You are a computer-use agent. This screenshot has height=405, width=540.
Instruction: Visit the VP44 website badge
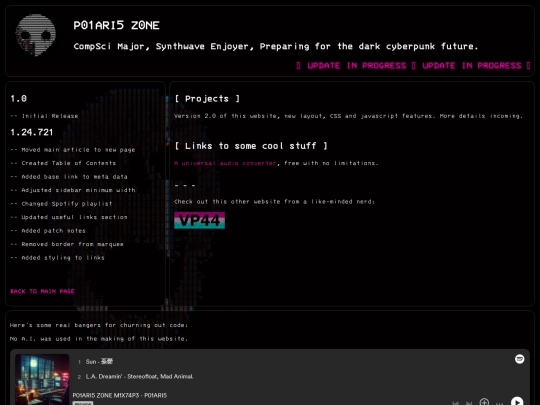click(199, 220)
